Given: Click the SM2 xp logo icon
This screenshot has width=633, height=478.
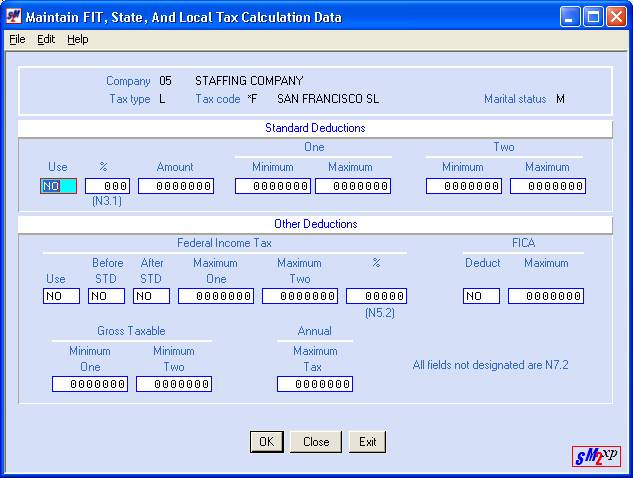Looking at the screenshot, I should [x=596, y=456].
